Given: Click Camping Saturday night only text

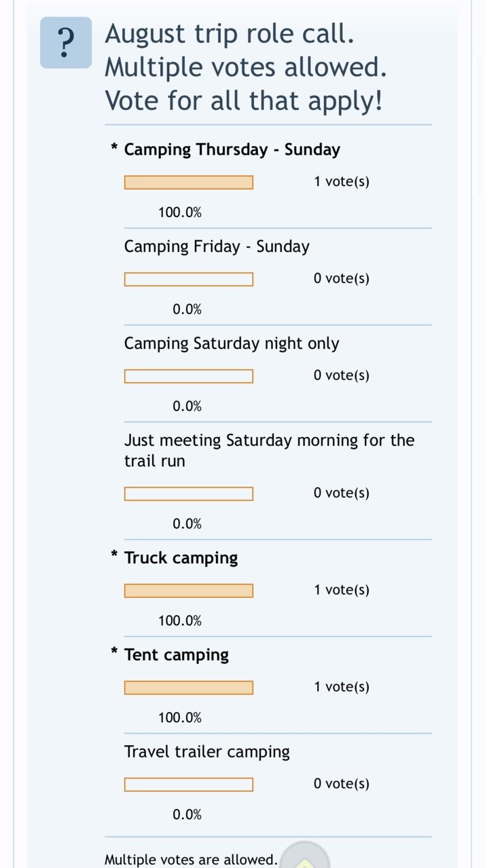Looking at the screenshot, I should pos(232,343).
